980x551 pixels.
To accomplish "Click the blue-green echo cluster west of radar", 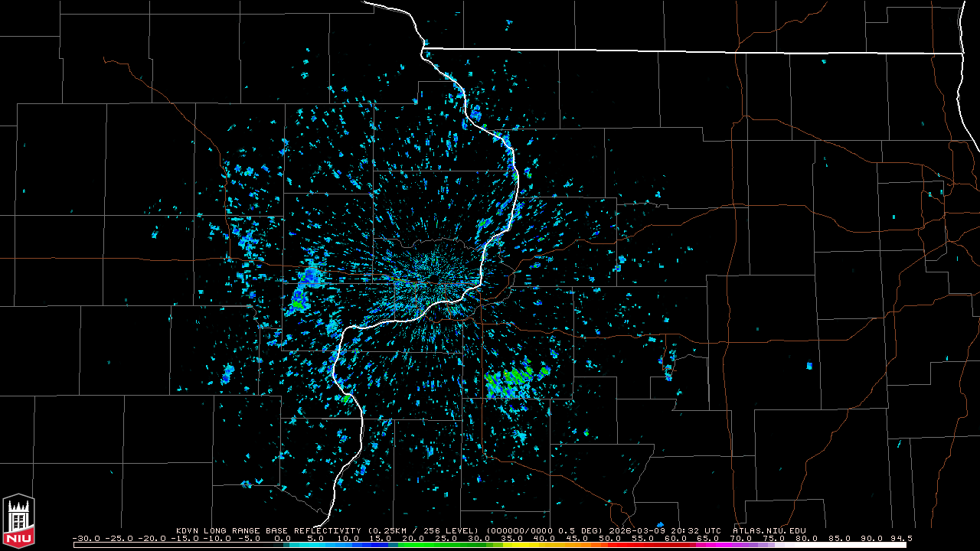I will point(305,287).
